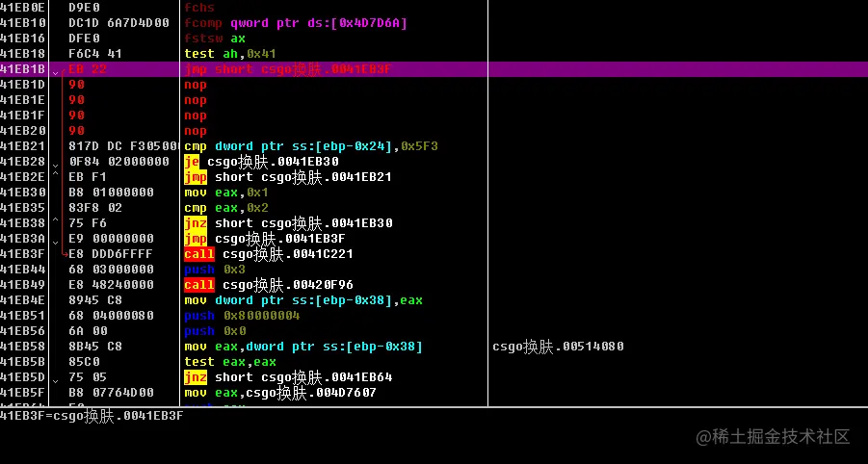Click the nop instruction at 41EB1D
The height and width of the screenshot is (464, 868).
pos(196,85)
